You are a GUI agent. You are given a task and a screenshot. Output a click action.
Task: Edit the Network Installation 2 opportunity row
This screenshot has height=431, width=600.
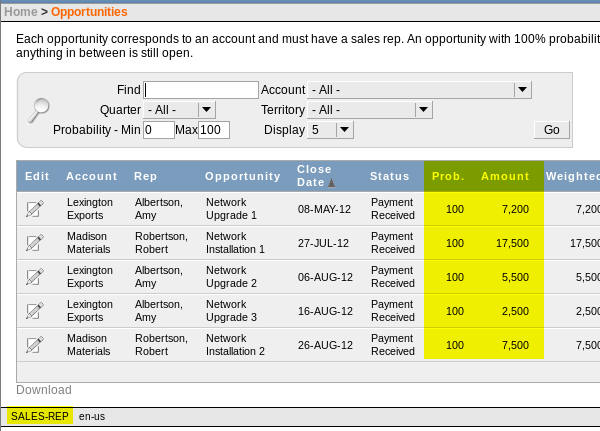(34, 345)
